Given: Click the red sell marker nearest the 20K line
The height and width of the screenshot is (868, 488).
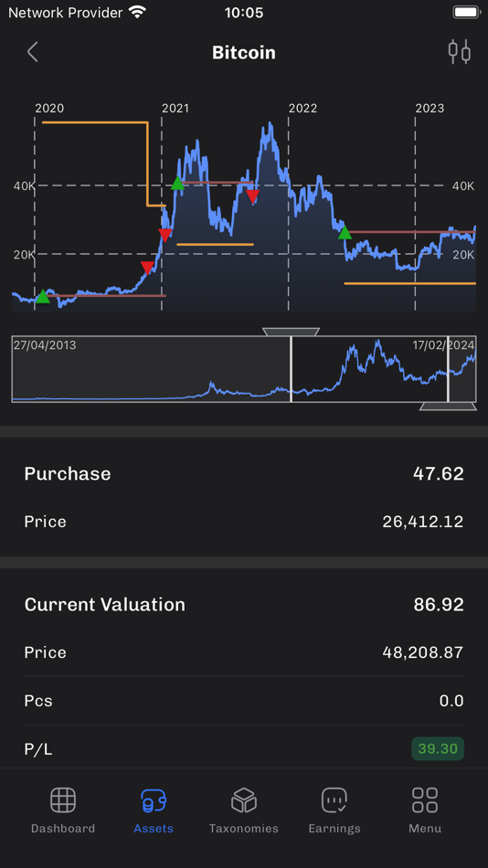Looking at the screenshot, I should click(147, 268).
